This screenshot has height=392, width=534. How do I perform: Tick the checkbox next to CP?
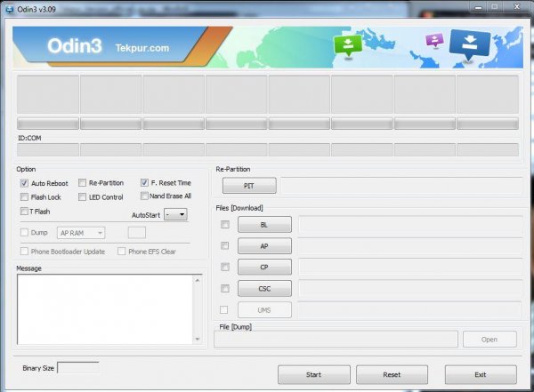225,268
